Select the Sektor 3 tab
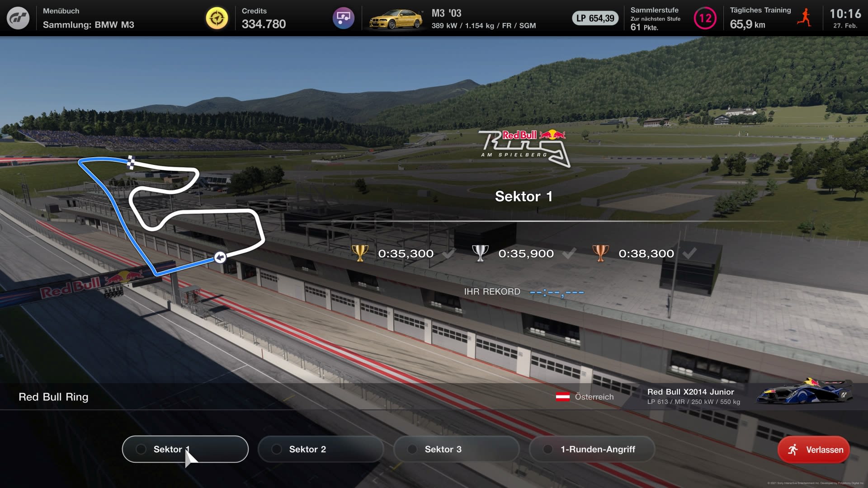Image resolution: width=868 pixels, height=488 pixels. [x=443, y=449]
